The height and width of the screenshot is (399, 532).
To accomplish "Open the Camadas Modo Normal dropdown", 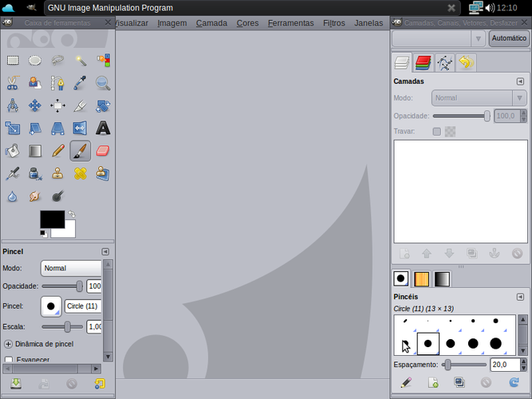I will (479, 98).
